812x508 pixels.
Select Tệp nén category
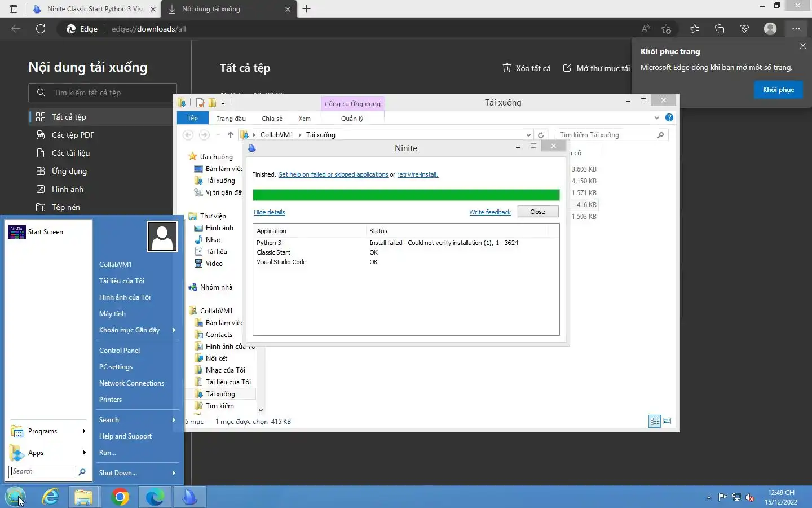pos(101,207)
